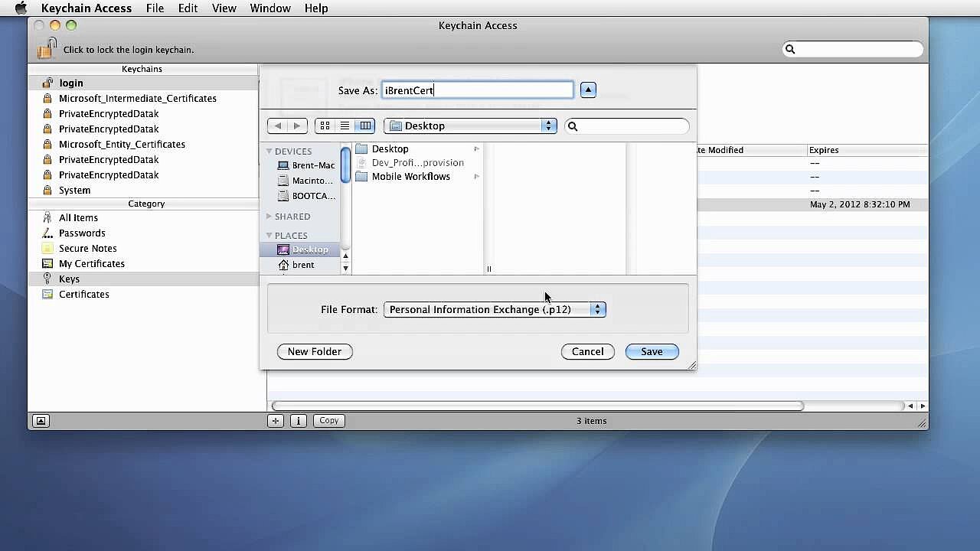Viewport: 980px width, 551px height.
Task: Expand the SHARED section
Action: click(269, 217)
